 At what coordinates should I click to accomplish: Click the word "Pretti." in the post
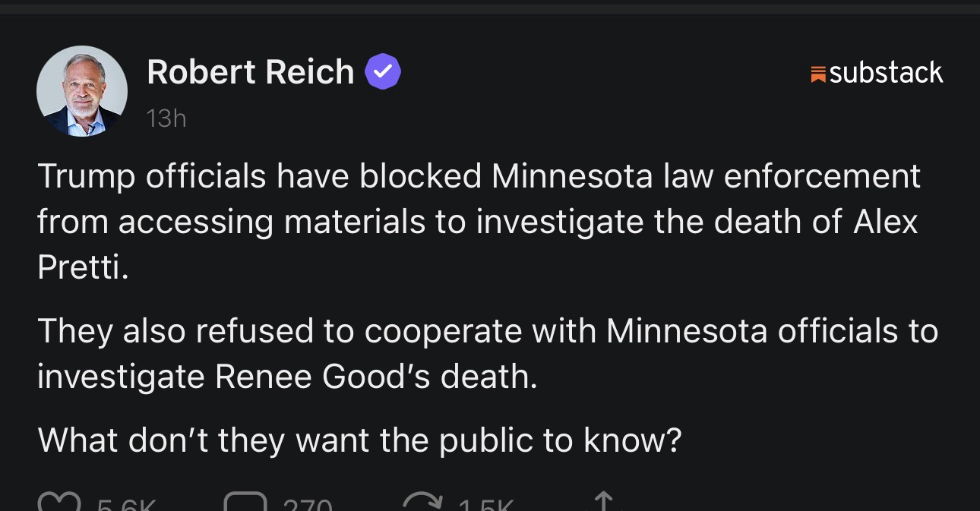[x=83, y=268]
